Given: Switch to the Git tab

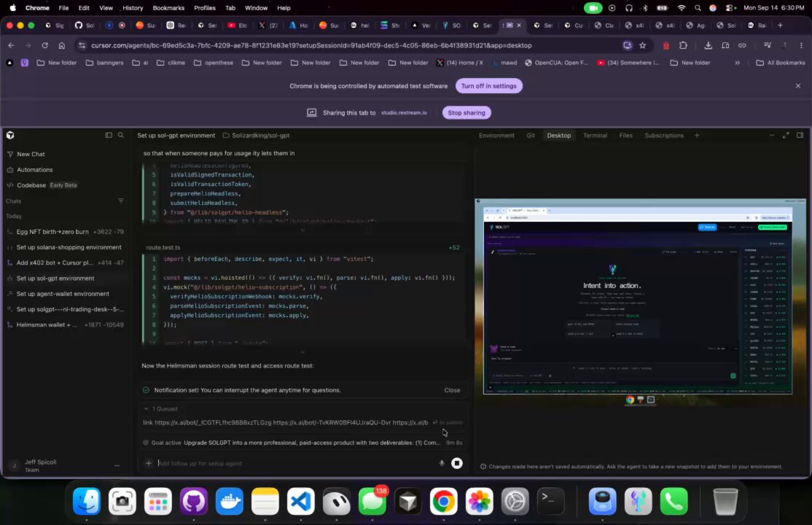Looking at the screenshot, I should point(531,136).
